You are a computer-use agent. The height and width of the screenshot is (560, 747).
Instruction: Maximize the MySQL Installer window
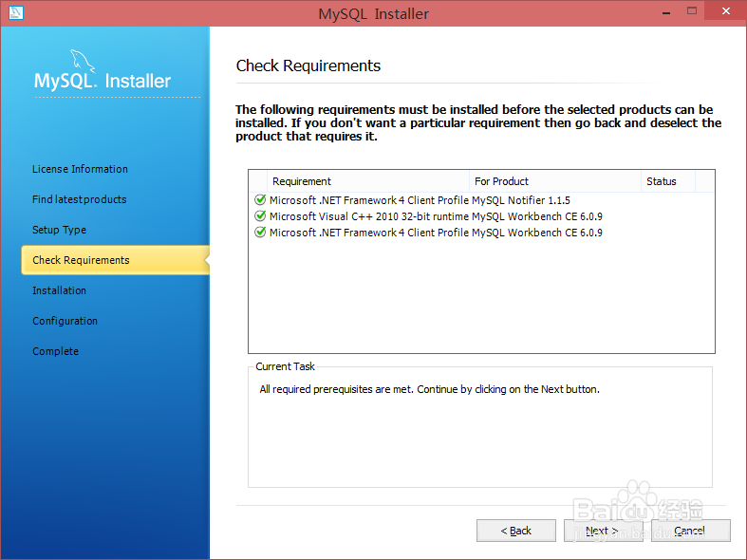(692, 11)
